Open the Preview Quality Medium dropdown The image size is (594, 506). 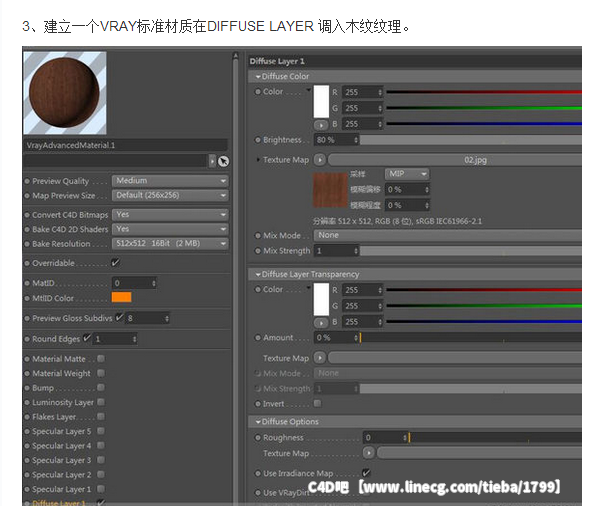[x=170, y=181]
